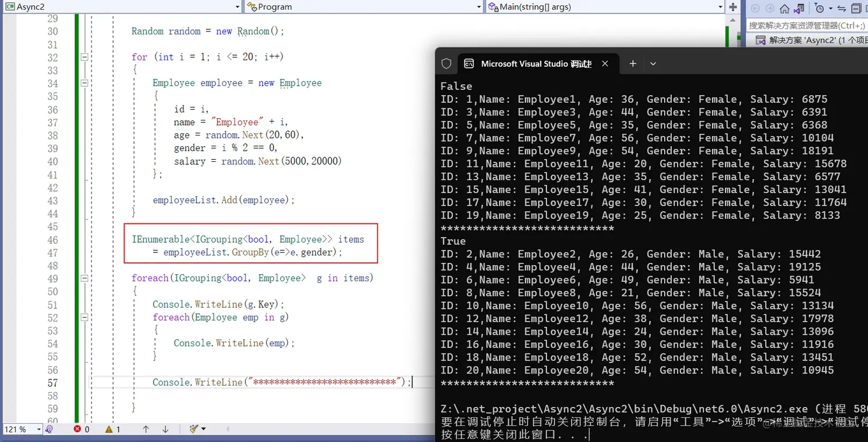Go to next issue with down arrow
Screen dimensions: 868x442
(x=165, y=429)
